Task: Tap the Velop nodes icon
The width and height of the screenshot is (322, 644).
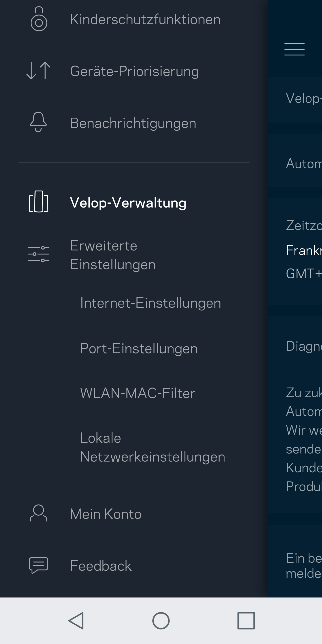Action: coord(38,201)
